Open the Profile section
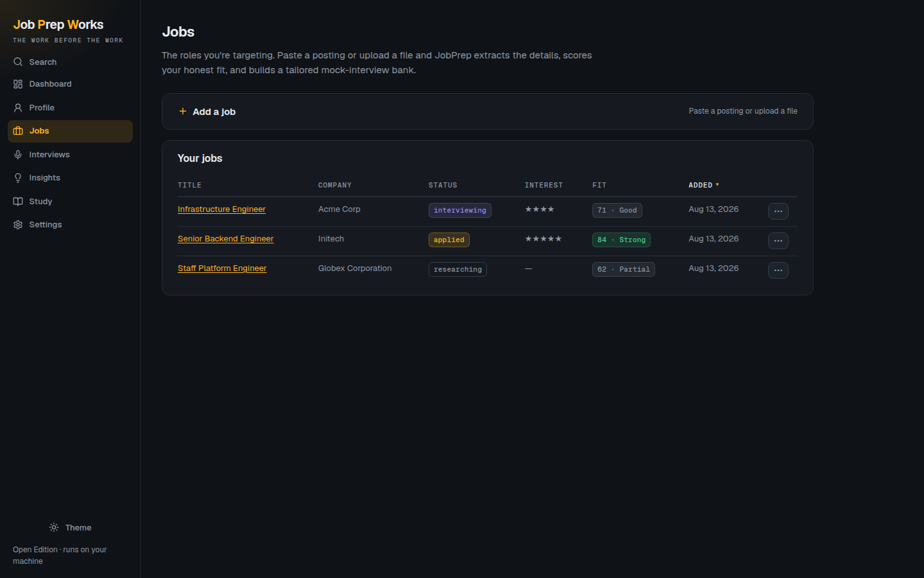 [70, 108]
